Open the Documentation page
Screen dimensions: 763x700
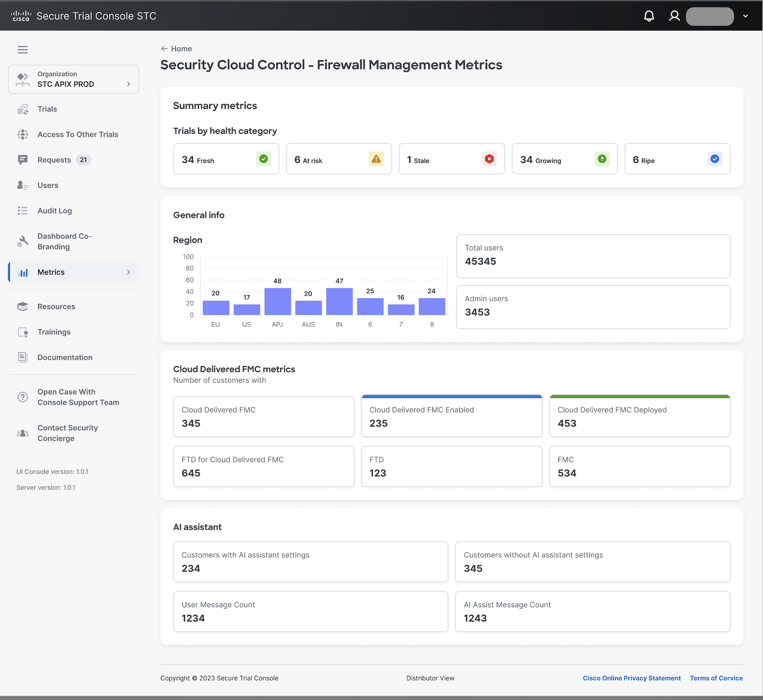(x=65, y=357)
